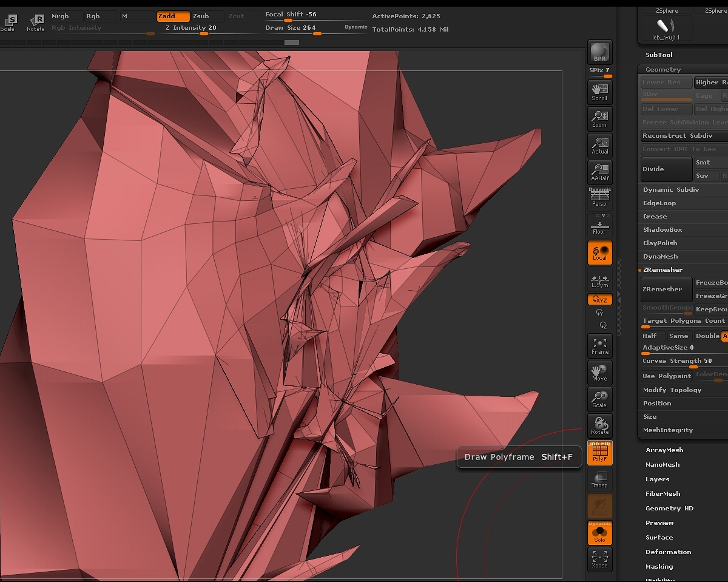Disable Local transformations button

600,252
